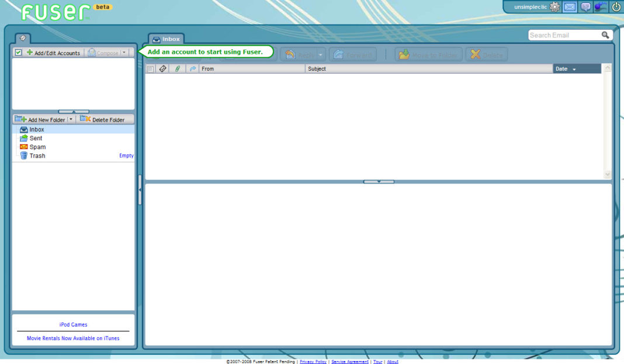The width and height of the screenshot is (624, 364).
Task: Click Add New Folder button
Action: coord(40,119)
